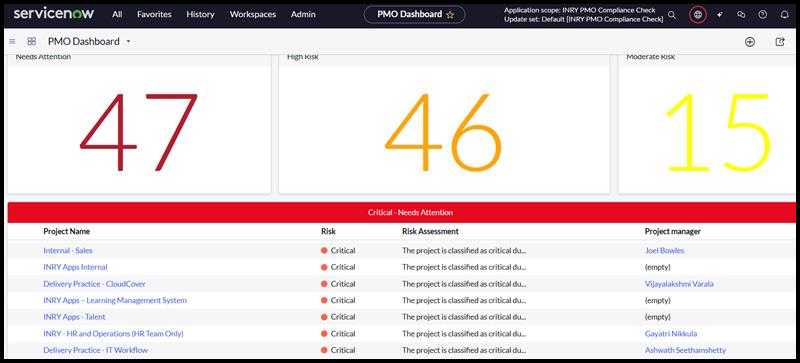Click the Application scope text in header
The height and width of the screenshot is (363, 800).
[580, 10]
